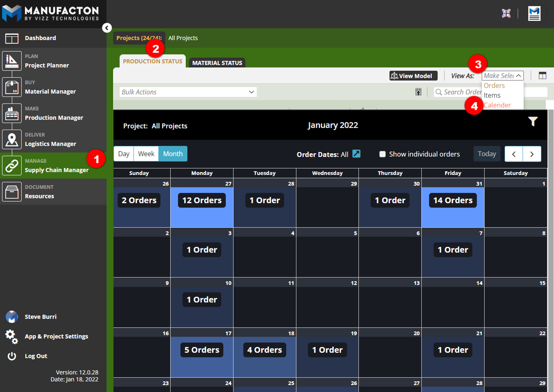Collapse the left sidebar arrow
Screen dimensions: 554x392
pyautogui.click(x=107, y=28)
